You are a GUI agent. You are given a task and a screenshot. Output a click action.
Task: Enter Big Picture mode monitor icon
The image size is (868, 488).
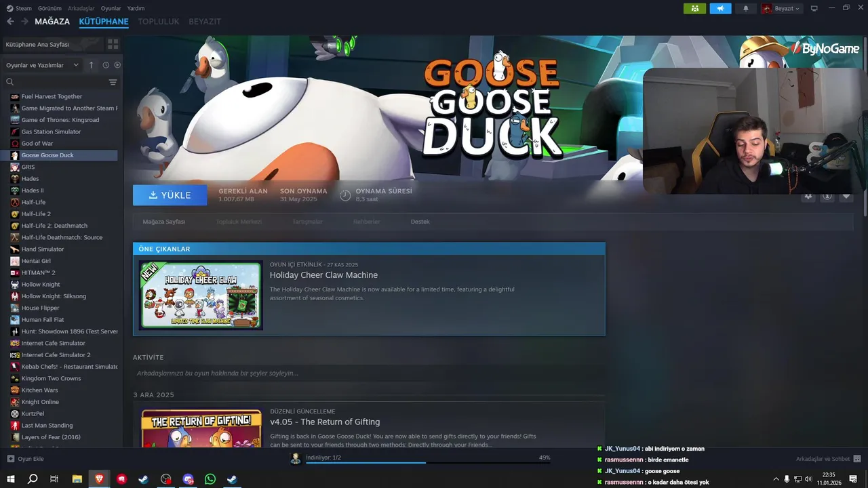(x=814, y=8)
